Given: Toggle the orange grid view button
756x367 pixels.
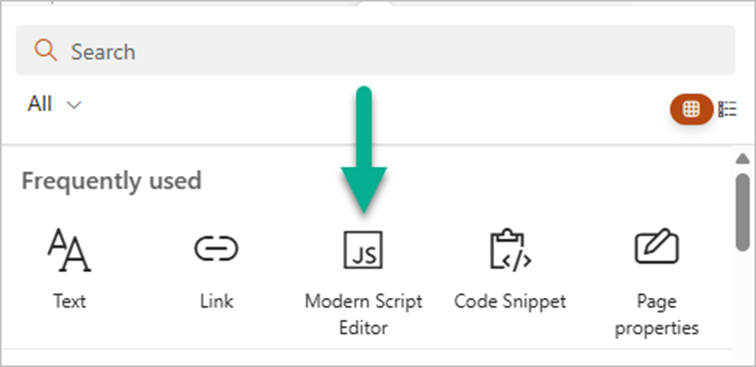Looking at the screenshot, I should 691,109.
